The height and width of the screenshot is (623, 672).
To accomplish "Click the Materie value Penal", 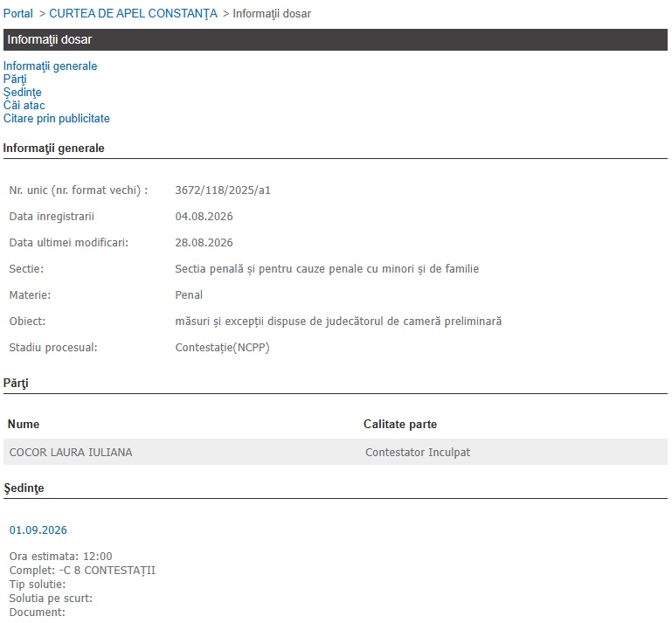I will pyautogui.click(x=189, y=294).
